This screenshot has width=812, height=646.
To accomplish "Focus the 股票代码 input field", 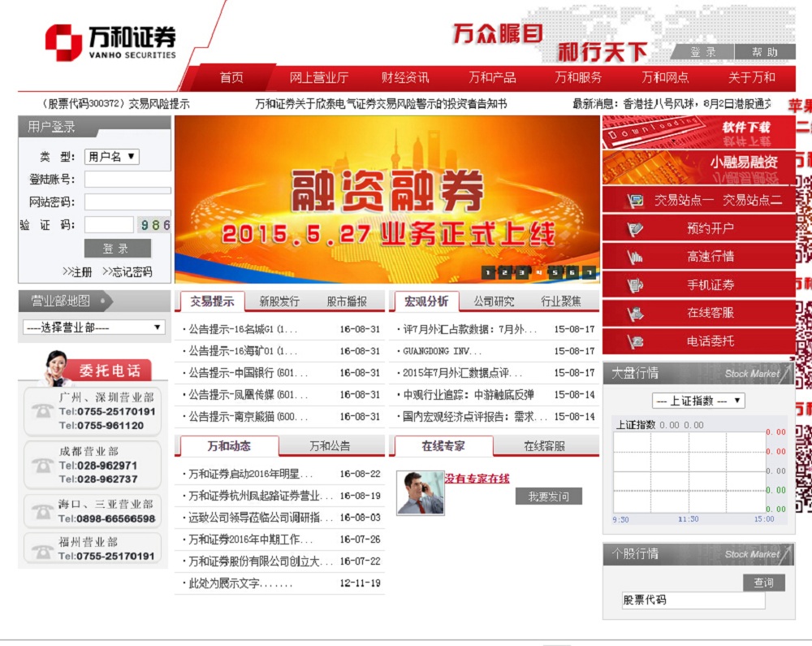I will [x=693, y=600].
